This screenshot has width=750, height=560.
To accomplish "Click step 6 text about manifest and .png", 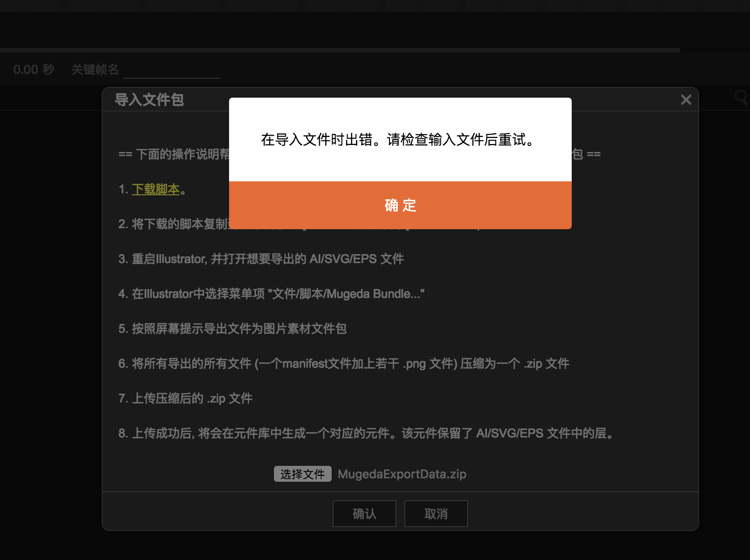I will [344, 364].
